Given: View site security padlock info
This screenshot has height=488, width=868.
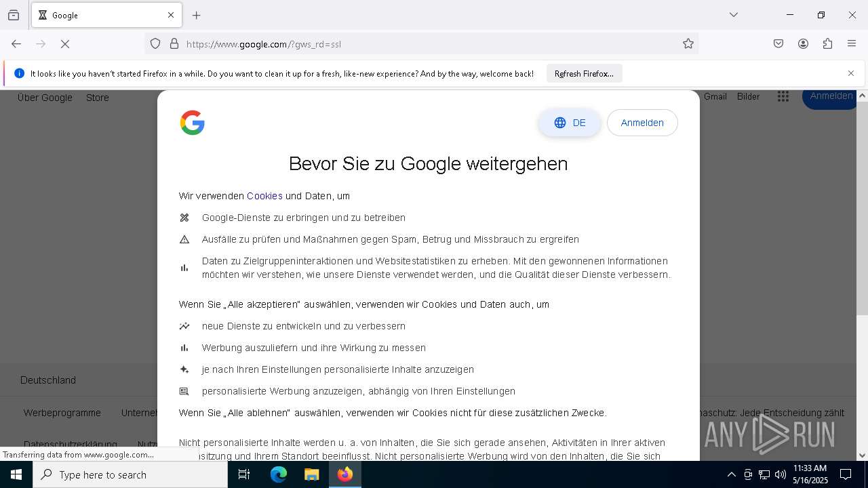Looking at the screenshot, I should [174, 44].
